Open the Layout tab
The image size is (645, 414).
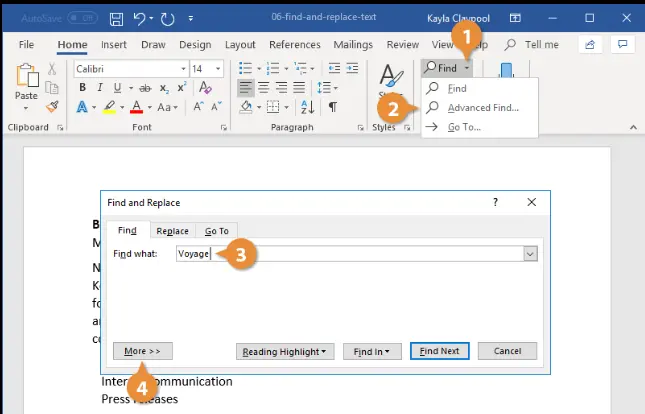(240, 44)
